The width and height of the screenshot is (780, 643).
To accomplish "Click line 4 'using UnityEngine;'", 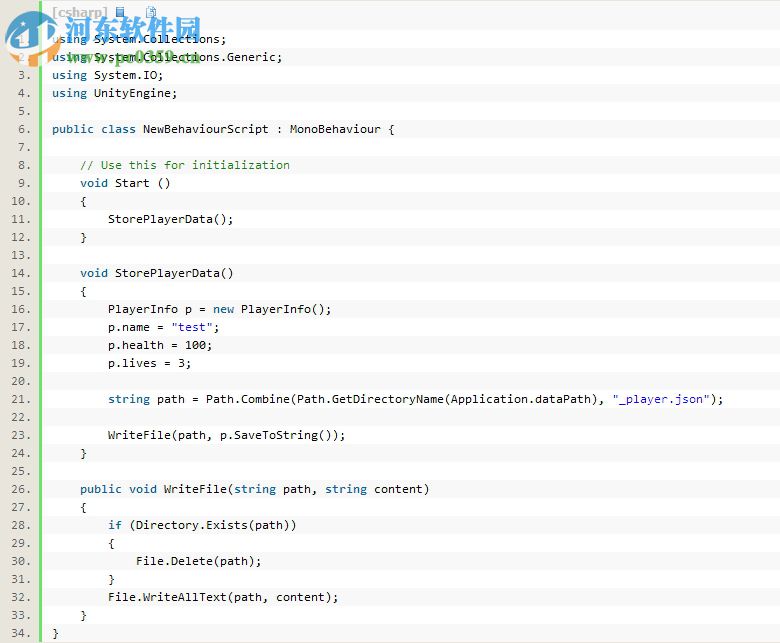I will tap(114, 93).
